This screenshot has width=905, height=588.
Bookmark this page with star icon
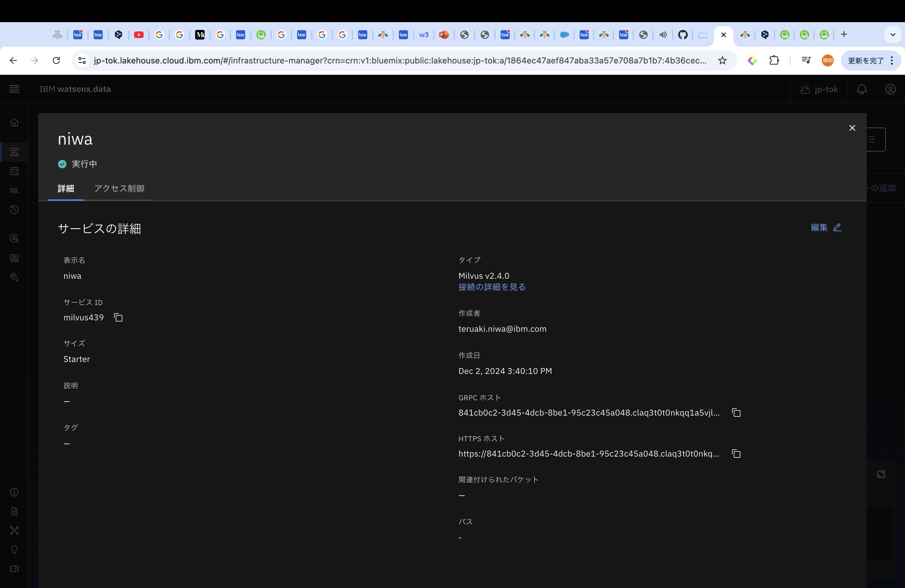(722, 60)
